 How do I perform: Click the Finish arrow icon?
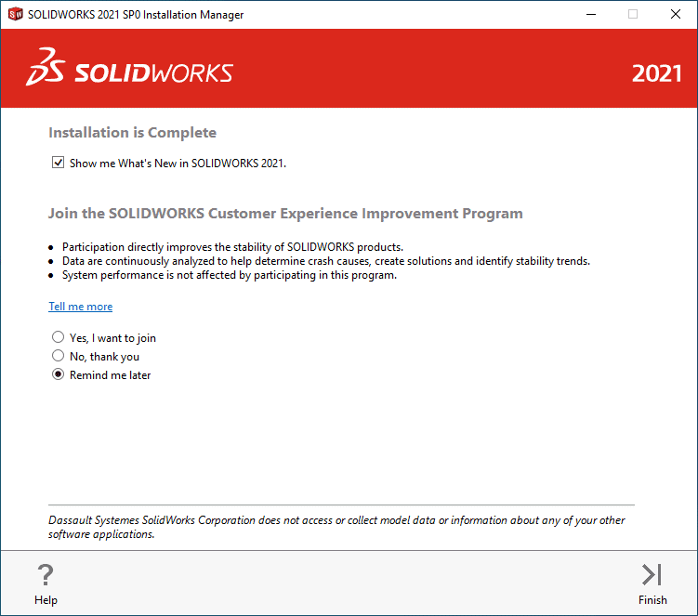click(x=652, y=574)
